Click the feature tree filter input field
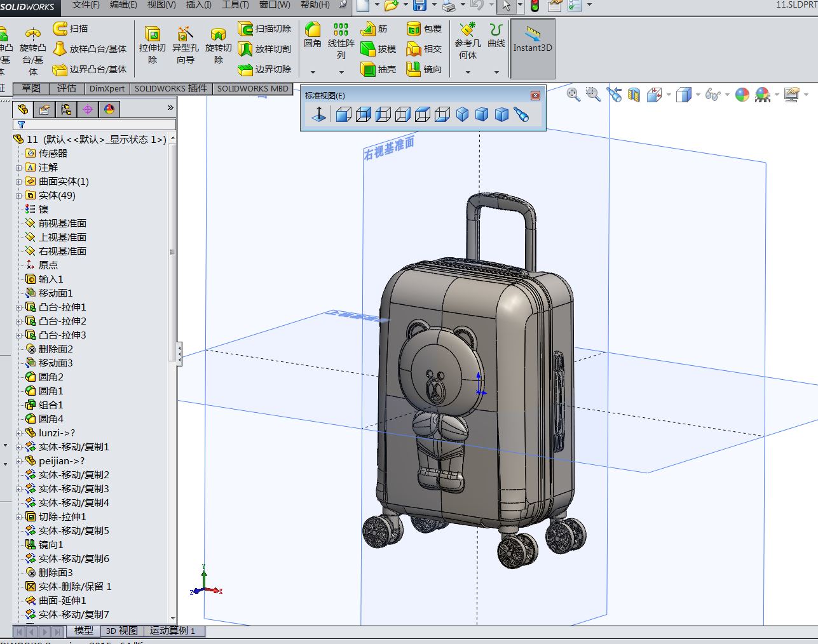The height and width of the screenshot is (644, 818). [93, 124]
